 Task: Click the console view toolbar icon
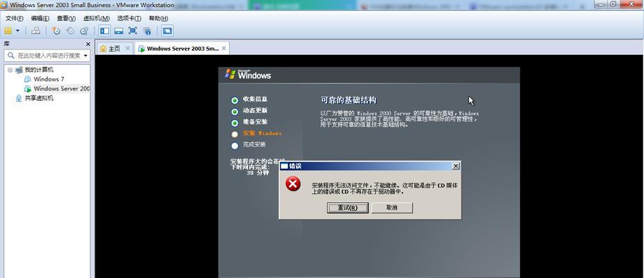167,31
